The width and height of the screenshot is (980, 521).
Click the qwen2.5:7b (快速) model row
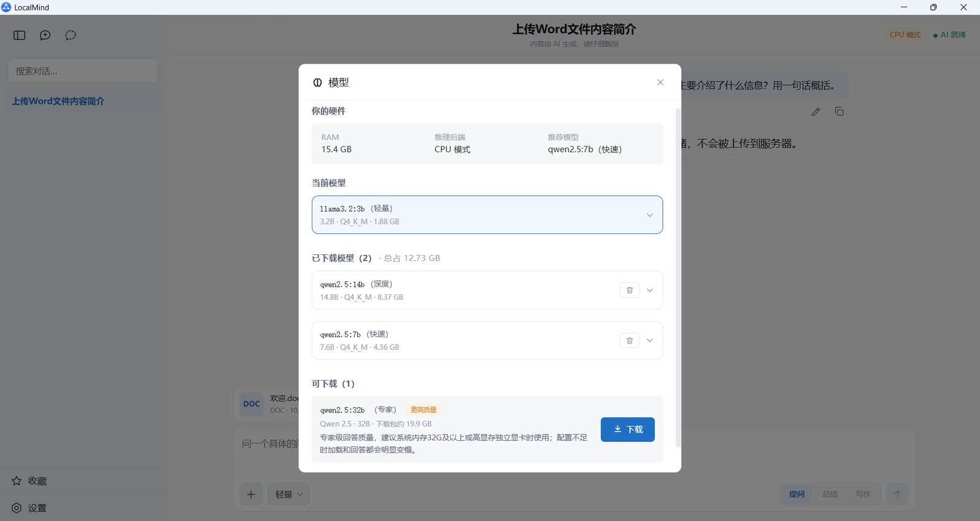487,340
